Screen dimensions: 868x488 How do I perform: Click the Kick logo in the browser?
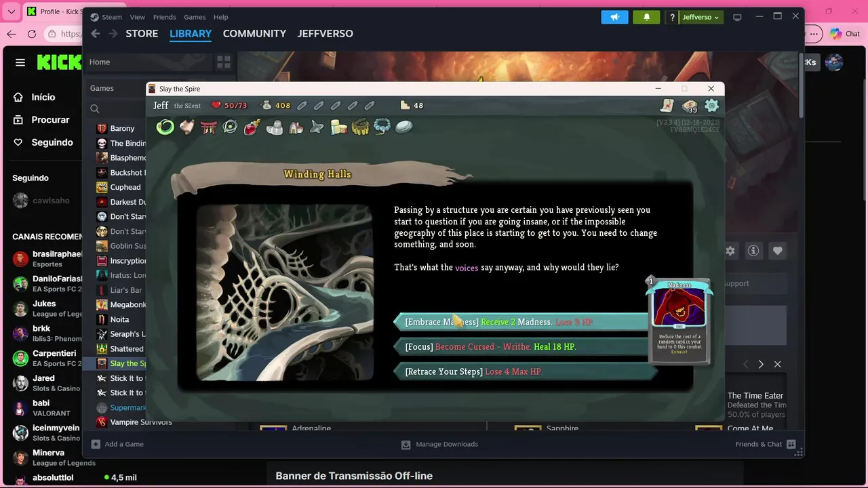click(59, 62)
